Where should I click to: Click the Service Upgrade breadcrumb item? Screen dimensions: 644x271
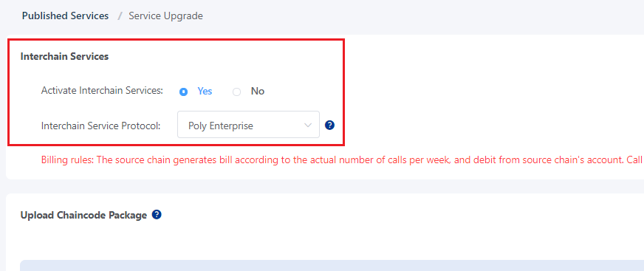pyautogui.click(x=166, y=16)
